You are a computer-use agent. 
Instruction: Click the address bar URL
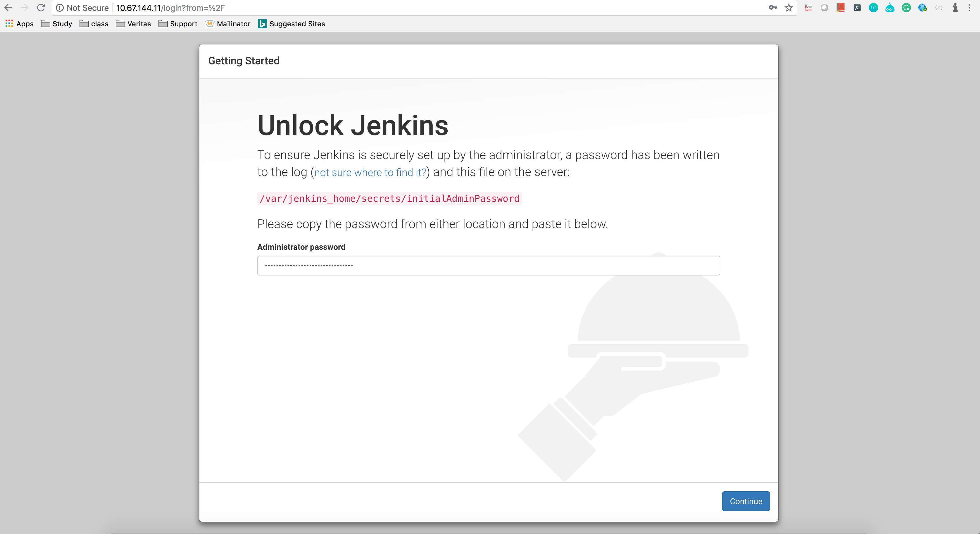point(170,8)
